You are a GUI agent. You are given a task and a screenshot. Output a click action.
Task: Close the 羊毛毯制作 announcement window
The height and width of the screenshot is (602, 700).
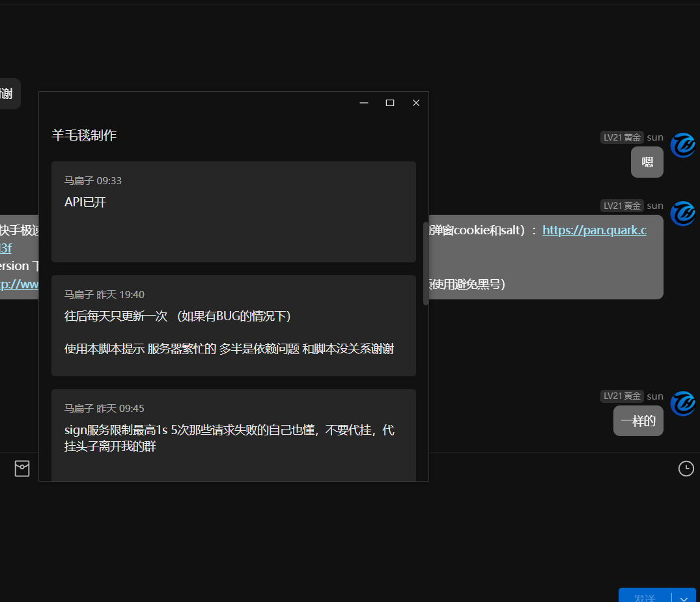click(416, 103)
